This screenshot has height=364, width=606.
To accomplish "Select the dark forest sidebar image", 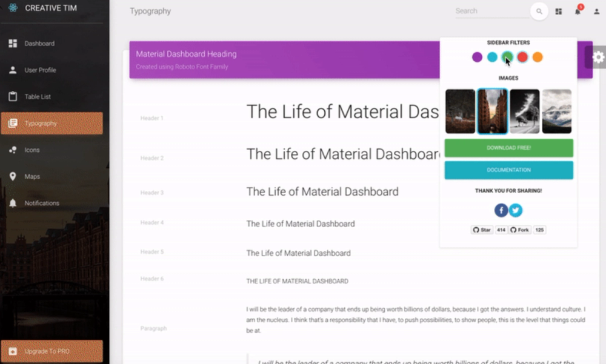I will pos(461,111).
